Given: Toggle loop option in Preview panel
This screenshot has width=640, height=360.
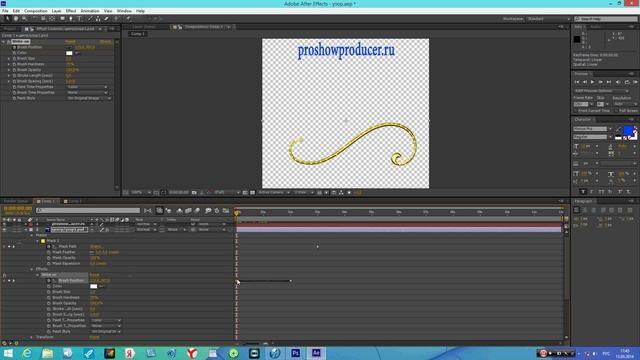Looking at the screenshot, I should coord(627,82).
